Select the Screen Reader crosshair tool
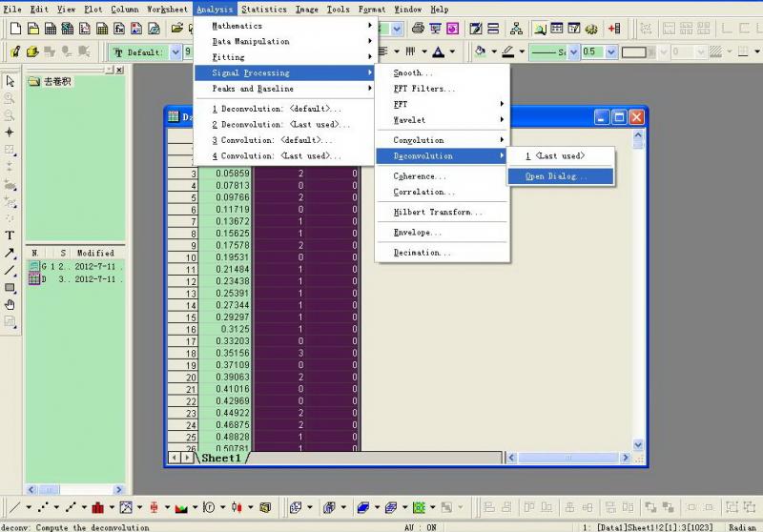This screenshot has width=763, height=532. point(10,133)
